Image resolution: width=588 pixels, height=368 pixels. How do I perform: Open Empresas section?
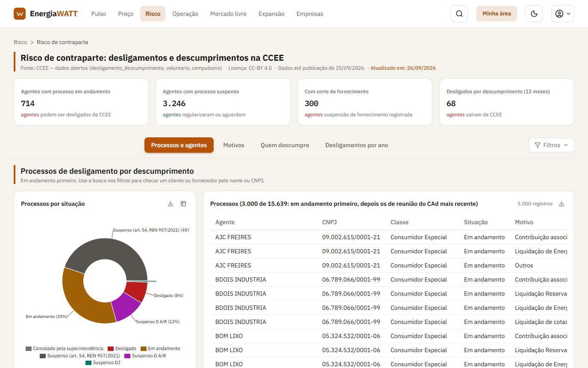tap(310, 14)
